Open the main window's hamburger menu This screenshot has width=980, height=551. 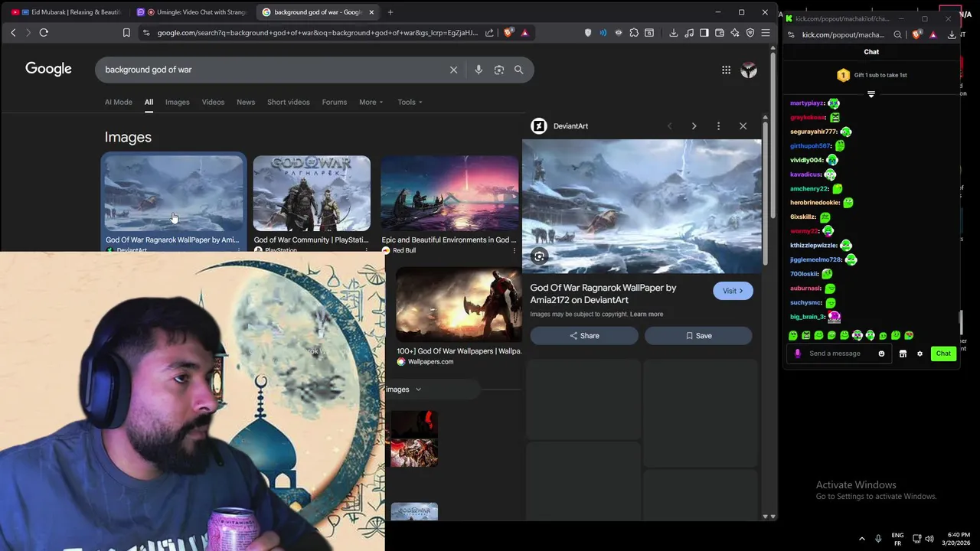point(765,33)
